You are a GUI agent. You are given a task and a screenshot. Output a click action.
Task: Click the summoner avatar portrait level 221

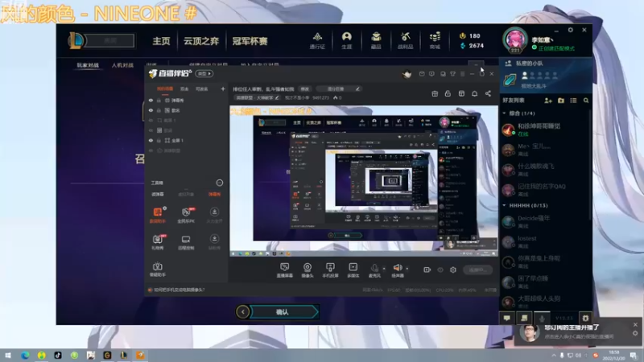[514, 40]
